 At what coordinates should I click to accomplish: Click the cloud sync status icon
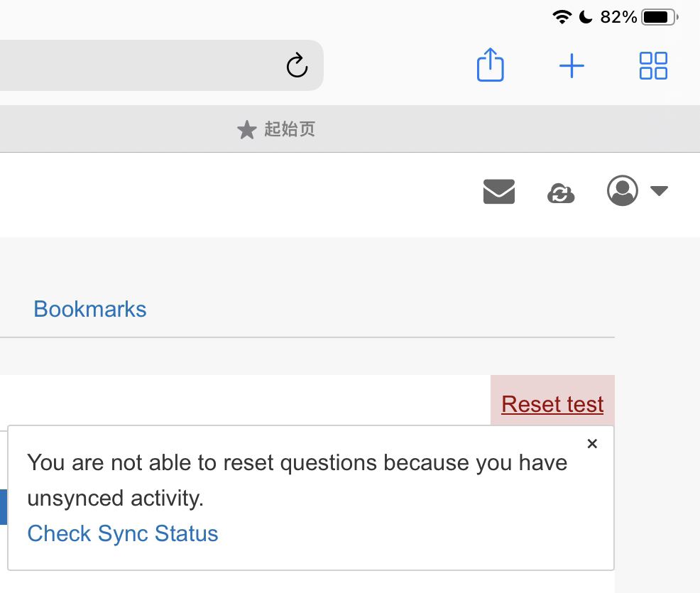click(561, 192)
